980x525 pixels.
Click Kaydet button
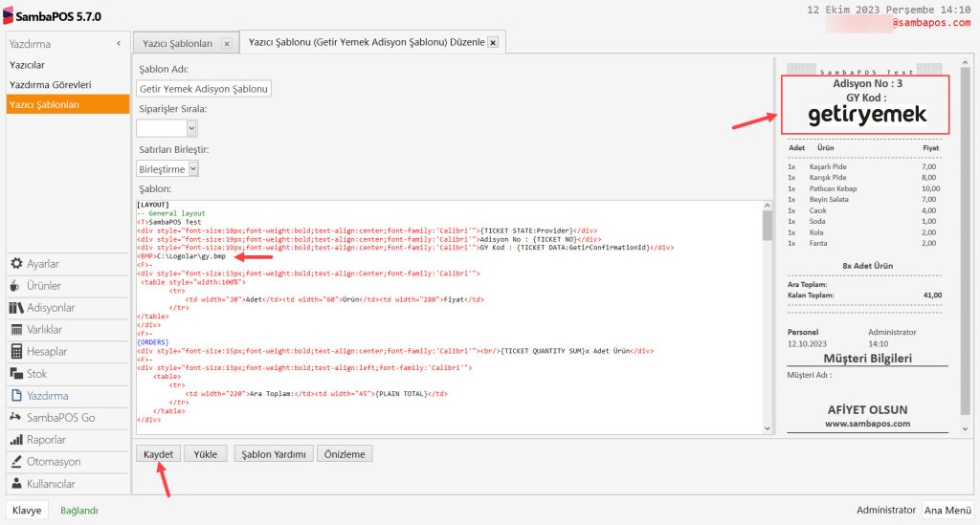(x=158, y=454)
